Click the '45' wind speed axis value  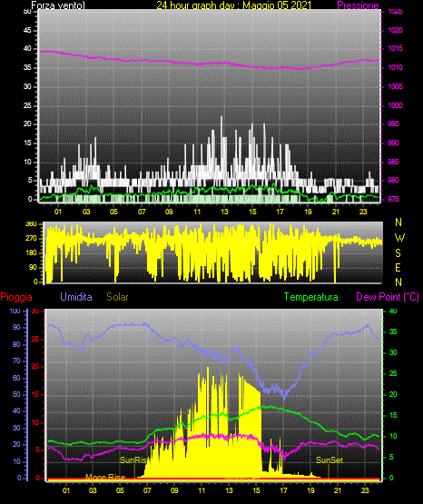pos(27,30)
